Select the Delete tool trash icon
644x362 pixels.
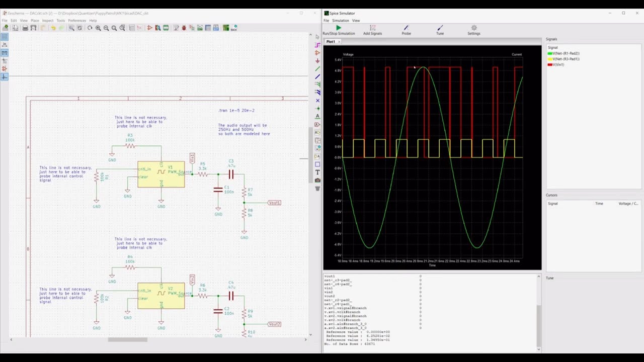pos(317,189)
